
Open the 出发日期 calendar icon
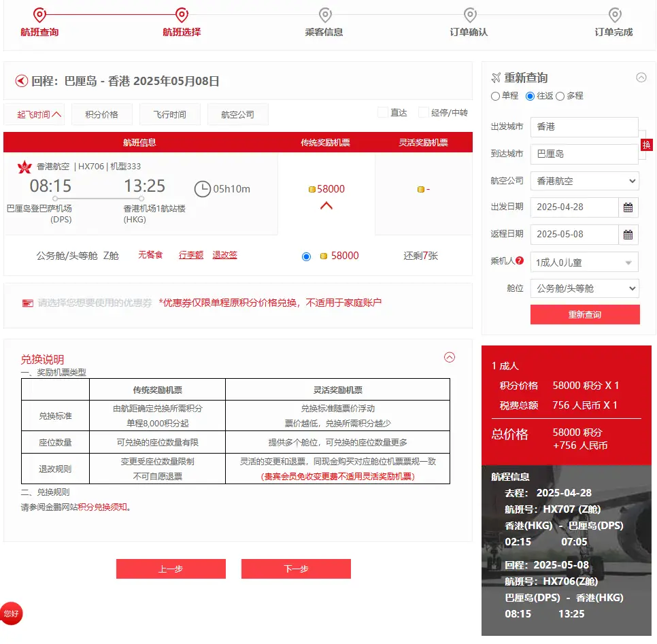628,207
